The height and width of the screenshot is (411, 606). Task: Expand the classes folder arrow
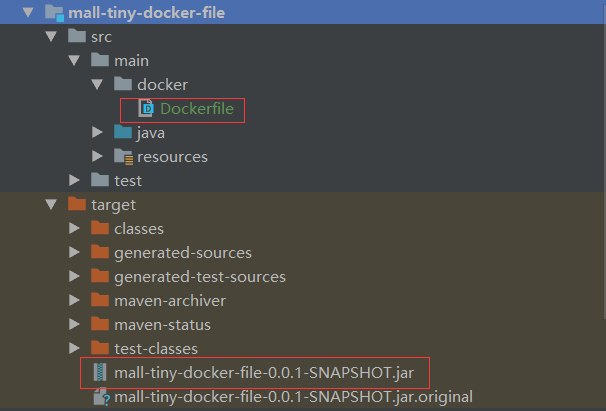click(x=75, y=229)
